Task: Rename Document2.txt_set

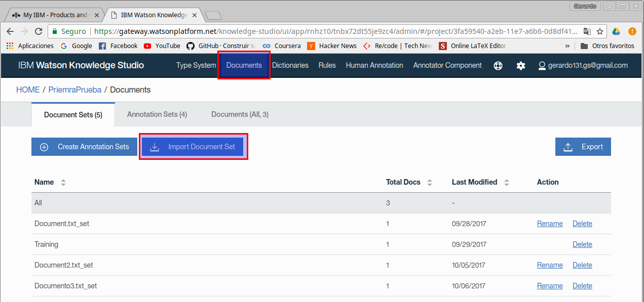Action: 550,265
